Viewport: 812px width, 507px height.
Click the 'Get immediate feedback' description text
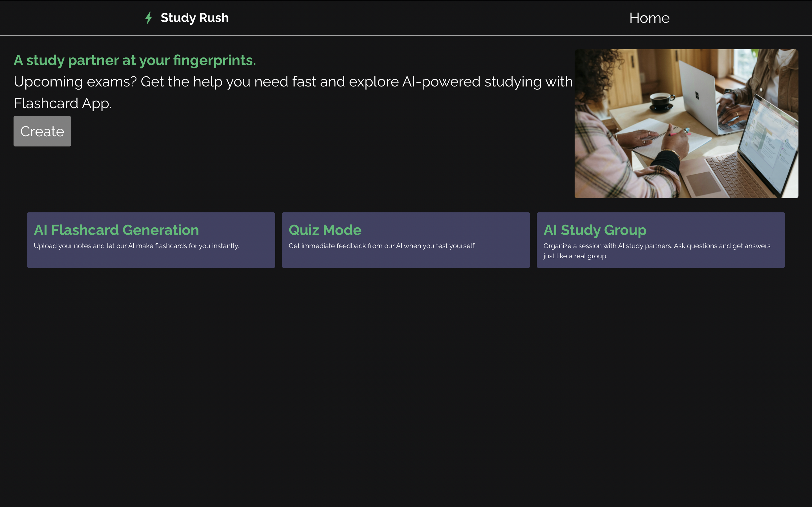pos(382,246)
